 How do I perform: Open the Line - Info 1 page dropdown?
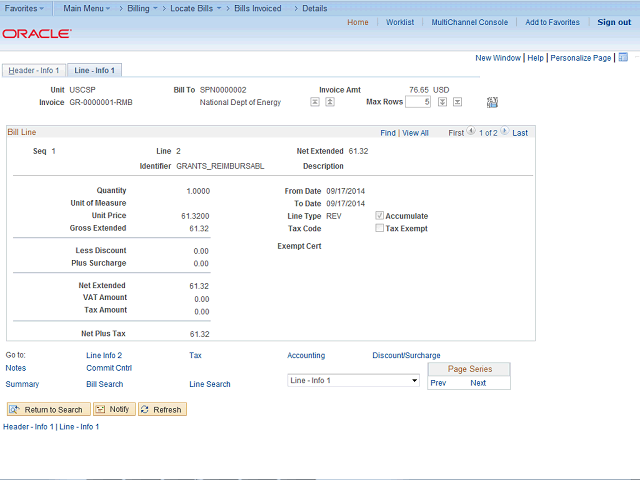(x=352, y=381)
